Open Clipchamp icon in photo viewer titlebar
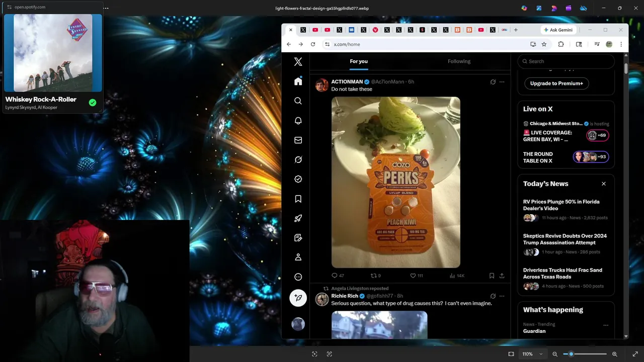 569,8
